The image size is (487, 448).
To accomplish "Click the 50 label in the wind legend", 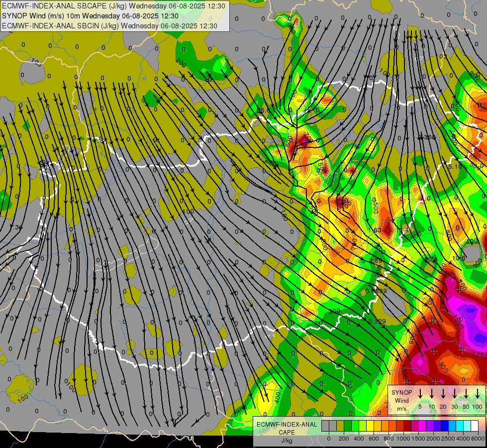I will point(466,407).
